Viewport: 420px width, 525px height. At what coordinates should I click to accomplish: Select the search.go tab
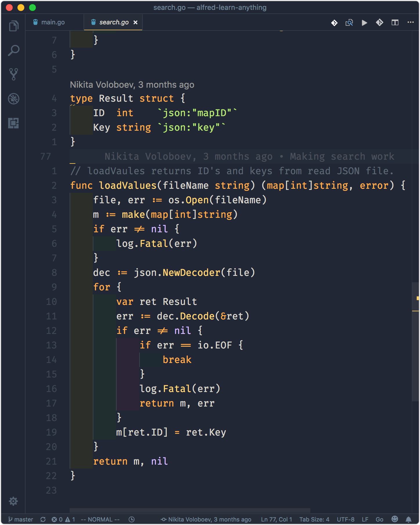click(114, 22)
